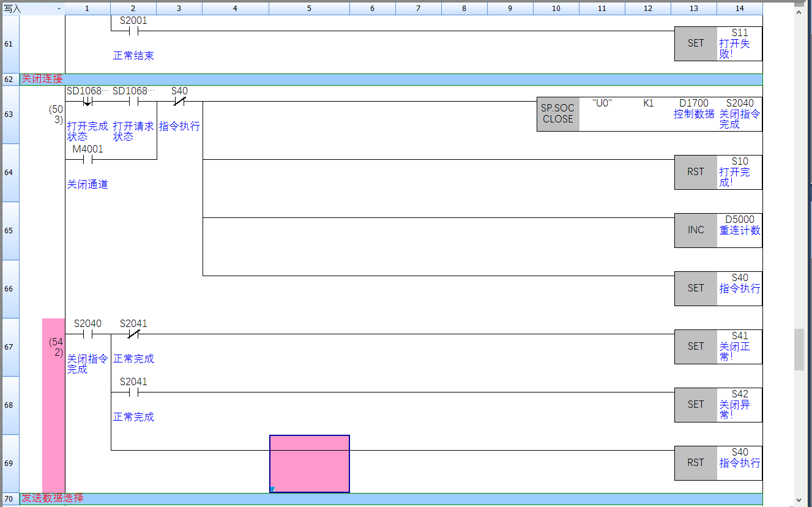Click the SET instruction for S11 打开失败
The width and height of the screenshot is (812, 507).
(x=696, y=43)
